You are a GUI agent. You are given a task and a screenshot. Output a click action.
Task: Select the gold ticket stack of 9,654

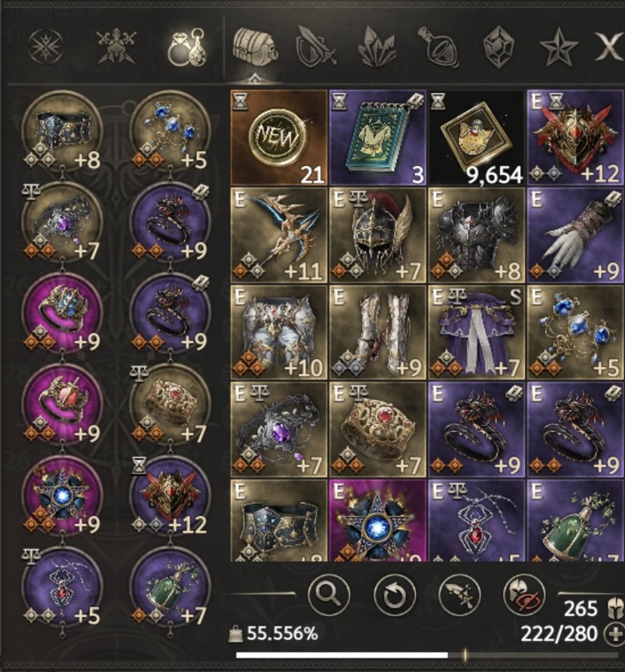pyautogui.click(x=477, y=138)
